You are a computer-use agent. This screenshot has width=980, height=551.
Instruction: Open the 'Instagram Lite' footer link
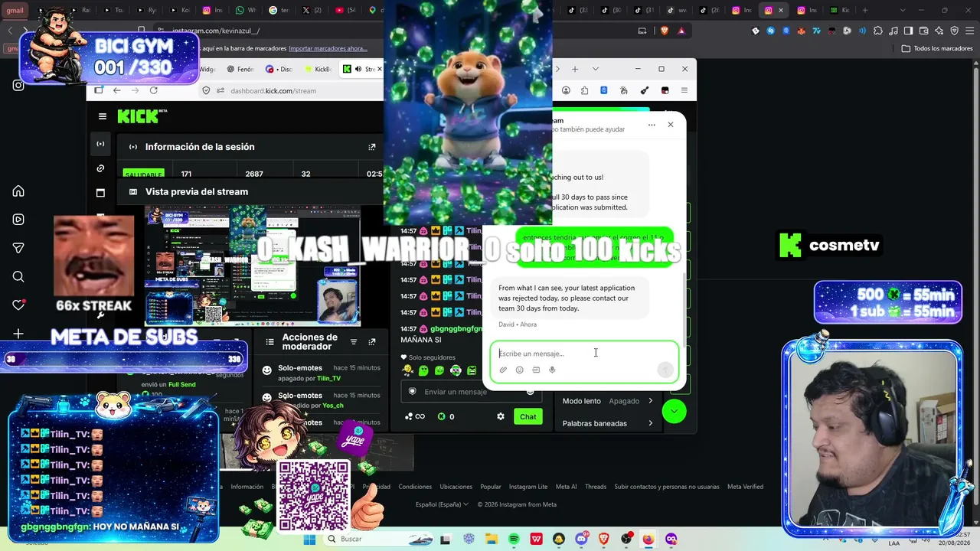coord(528,487)
